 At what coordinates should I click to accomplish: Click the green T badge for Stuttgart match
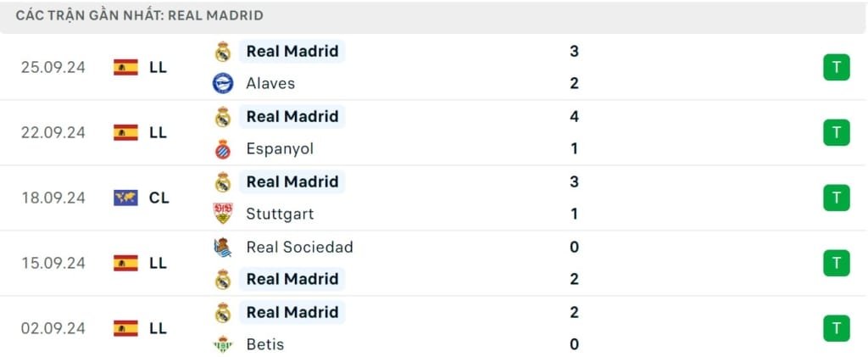[x=836, y=198]
